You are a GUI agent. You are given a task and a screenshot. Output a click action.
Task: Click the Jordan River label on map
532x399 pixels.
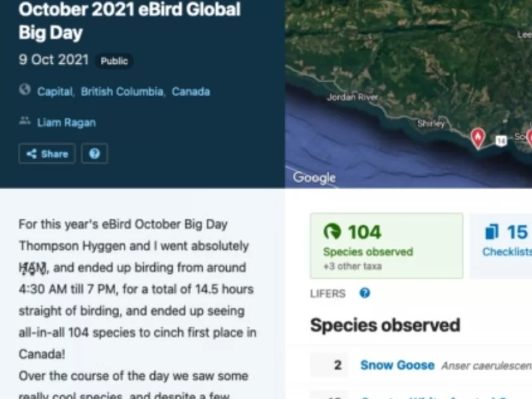point(352,98)
